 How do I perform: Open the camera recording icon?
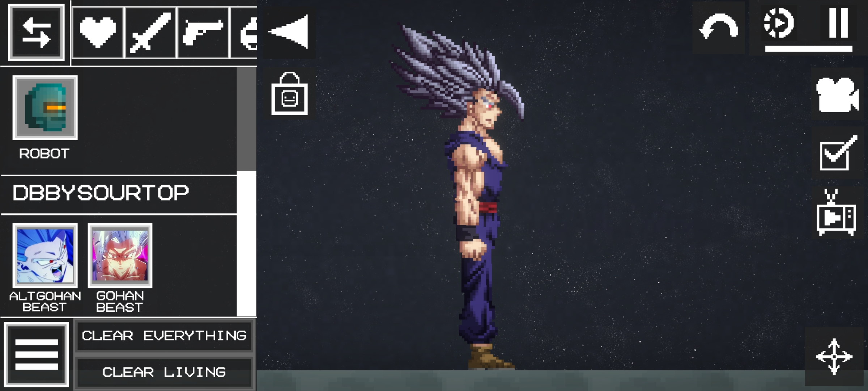click(837, 94)
